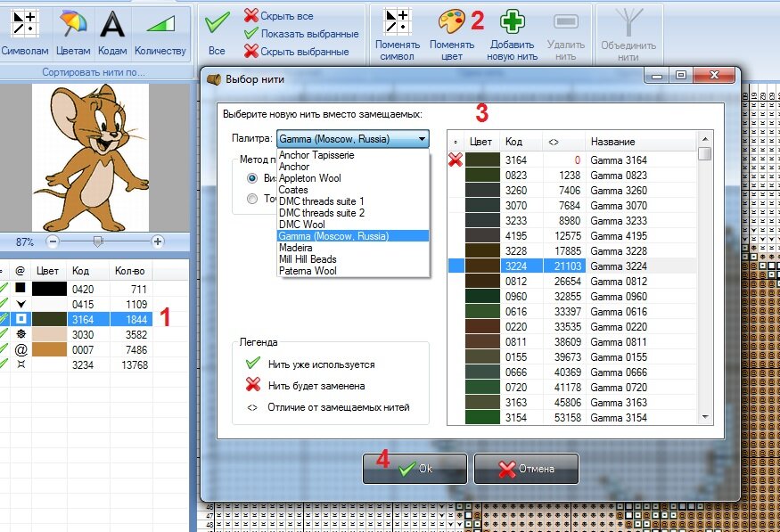Image resolution: width=780 pixels, height=532 pixels.
Task: Sort thread table by Кол-во header
Action: (x=131, y=271)
